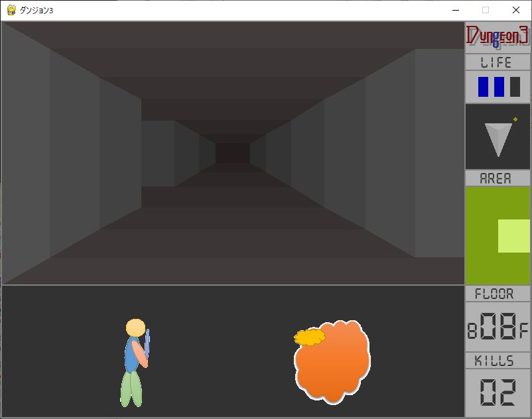Viewport: 532px width, 419px height.
Task: Click the small yellow dot on the compass
Action: pyautogui.click(x=515, y=119)
